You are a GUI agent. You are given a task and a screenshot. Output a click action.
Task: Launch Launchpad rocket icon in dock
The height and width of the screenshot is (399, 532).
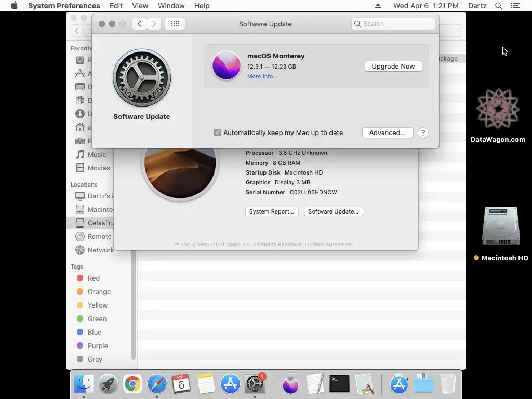click(108, 384)
